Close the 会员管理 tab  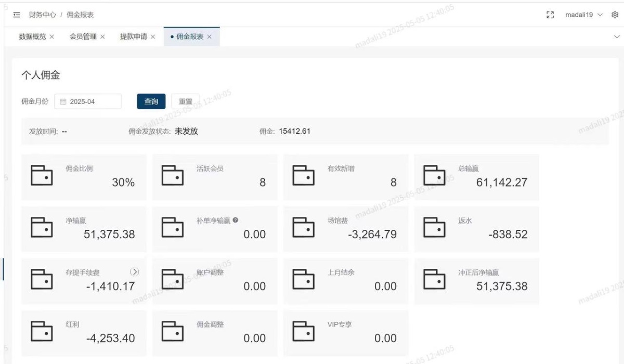pyautogui.click(x=103, y=36)
